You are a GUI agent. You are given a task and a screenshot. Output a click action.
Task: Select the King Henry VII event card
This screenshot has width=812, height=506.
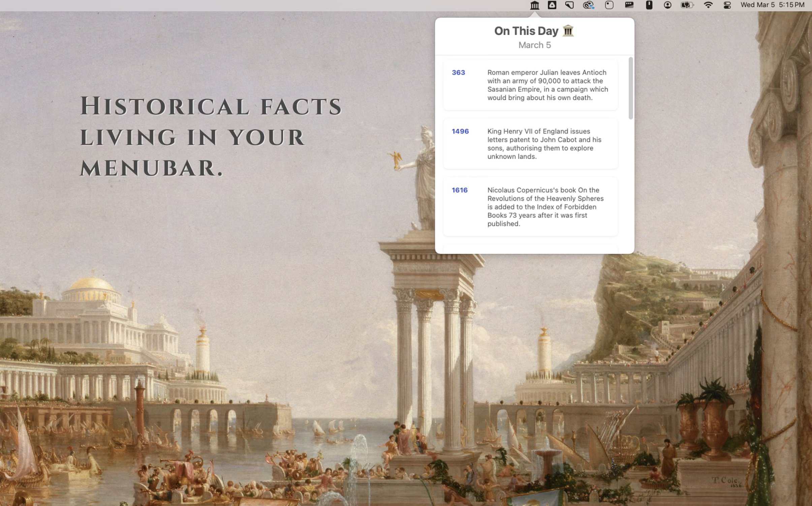[x=530, y=144]
